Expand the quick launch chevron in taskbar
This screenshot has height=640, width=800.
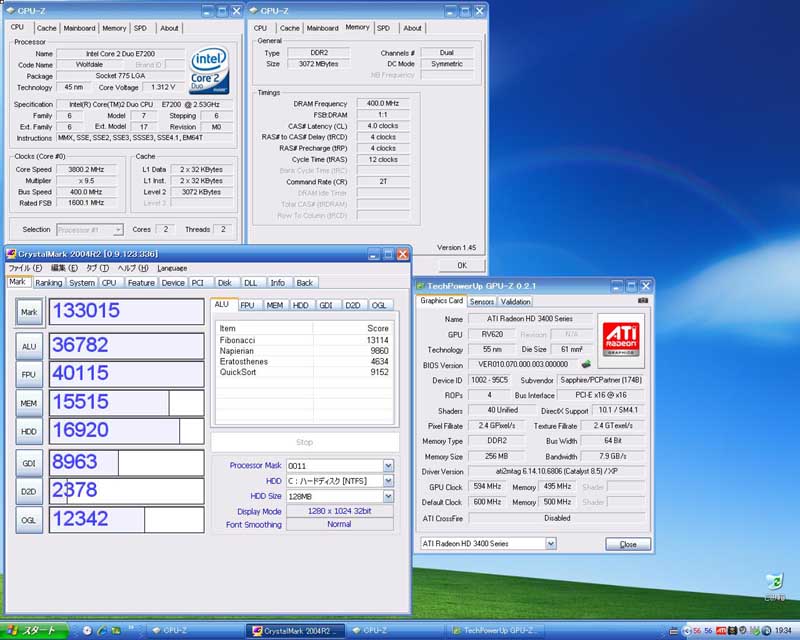coord(131,627)
